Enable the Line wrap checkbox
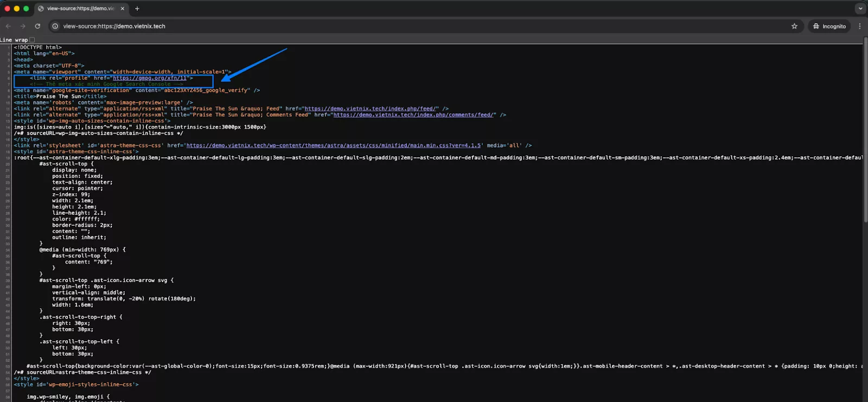This screenshot has width=868, height=402. point(32,40)
